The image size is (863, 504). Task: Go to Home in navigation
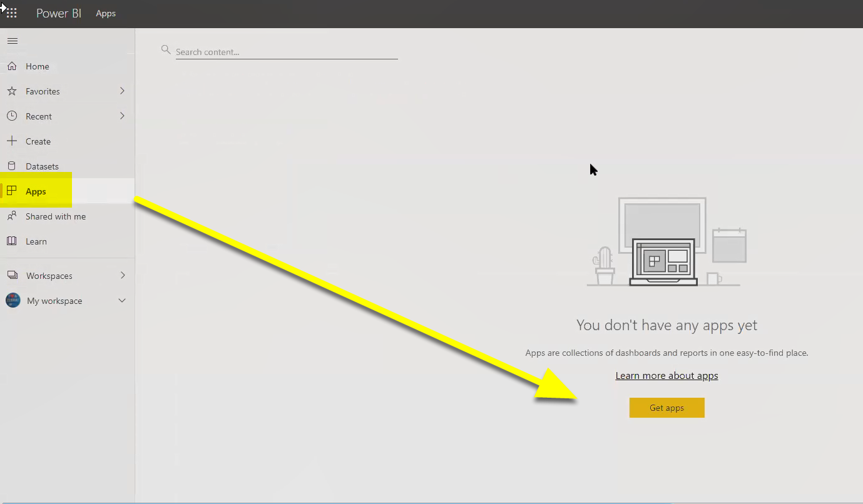click(x=38, y=66)
